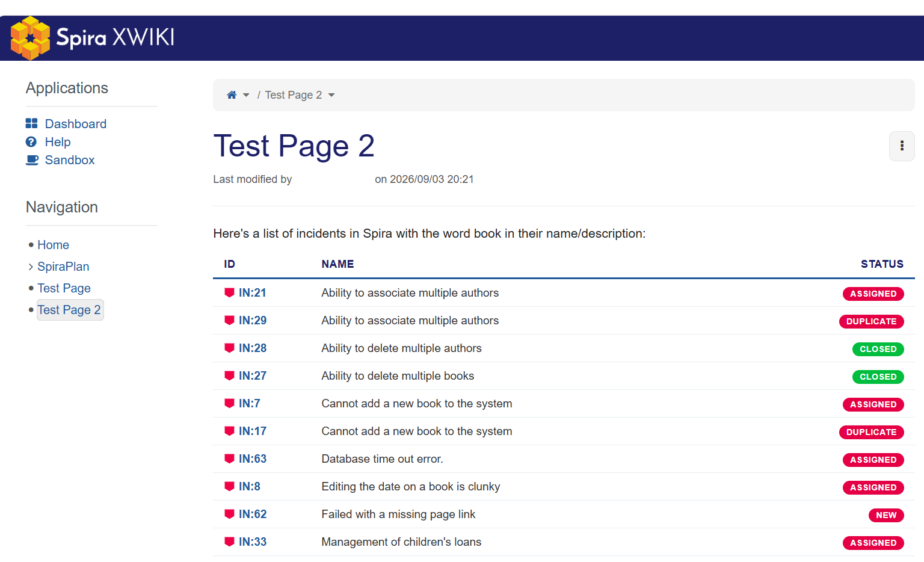This screenshot has height=562, width=924.
Task: Click the CLOSED badge for IN:28
Action: tap(878, 349)
